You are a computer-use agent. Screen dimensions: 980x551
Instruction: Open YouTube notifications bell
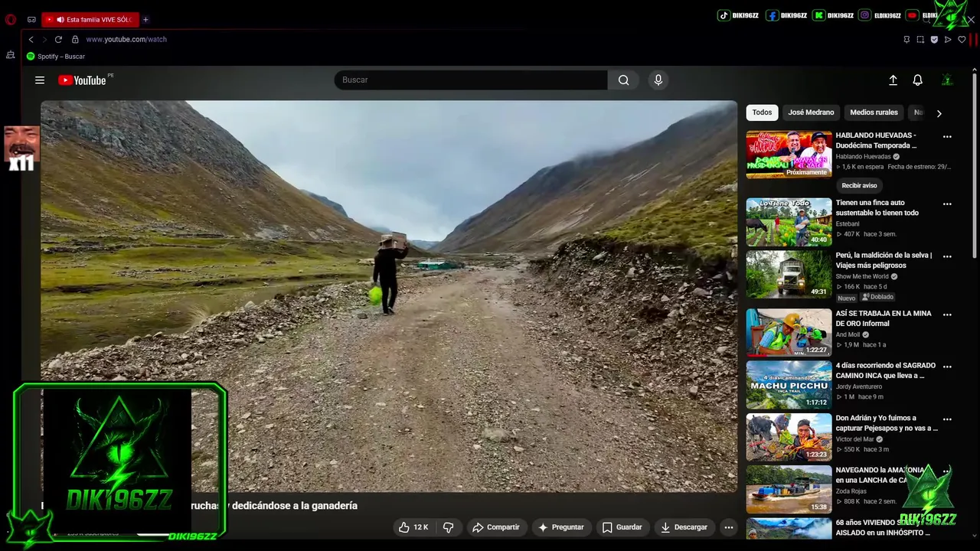pos(917,80)
